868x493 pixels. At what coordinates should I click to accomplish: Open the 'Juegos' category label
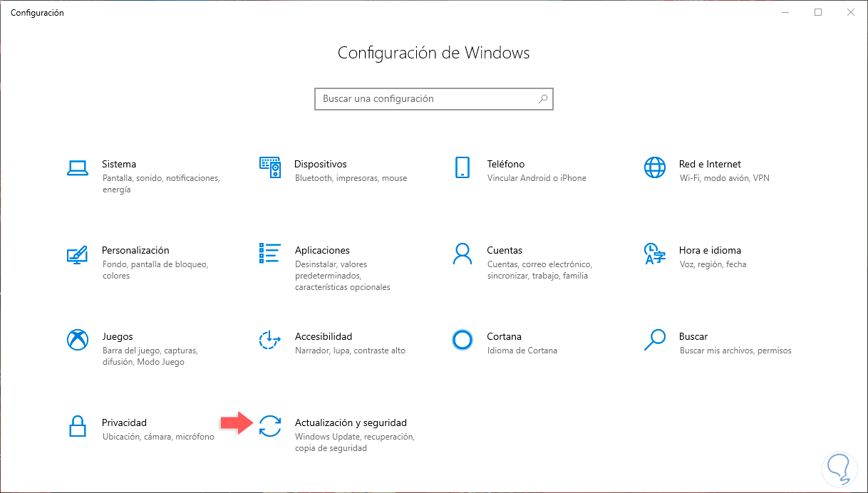point(118,336)
